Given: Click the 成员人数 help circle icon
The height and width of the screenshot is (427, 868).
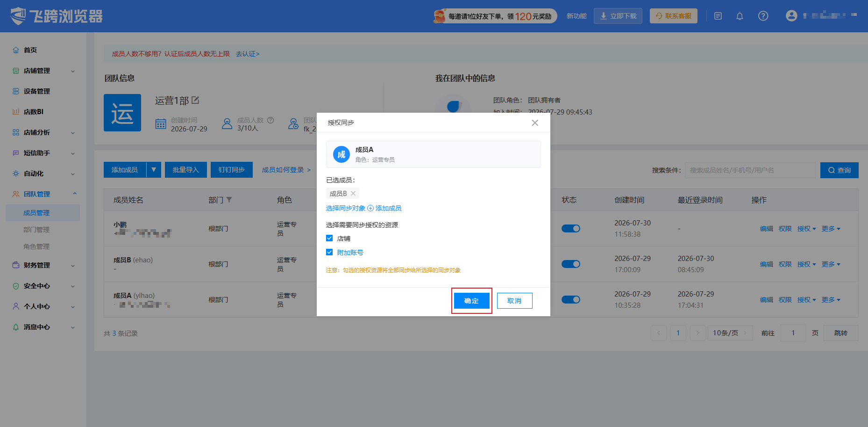Looking at the screenshot, I should [x=270, y=120].
